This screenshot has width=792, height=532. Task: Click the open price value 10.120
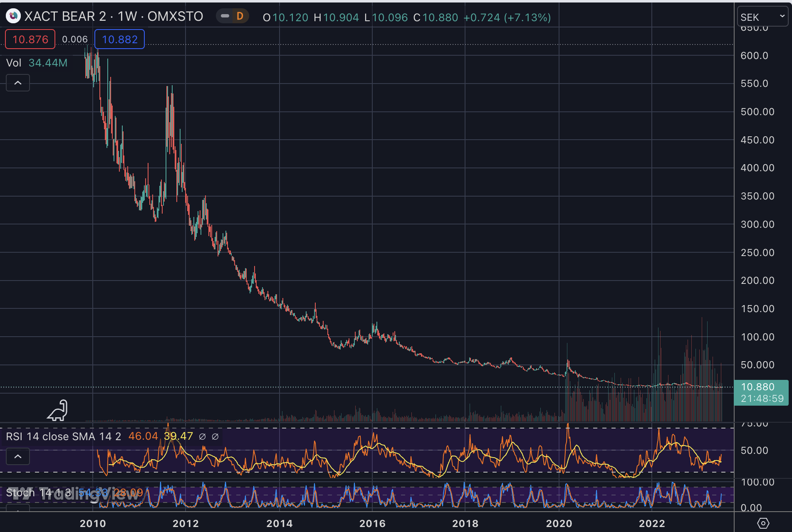pyautogui.click(x=290, y=17)
